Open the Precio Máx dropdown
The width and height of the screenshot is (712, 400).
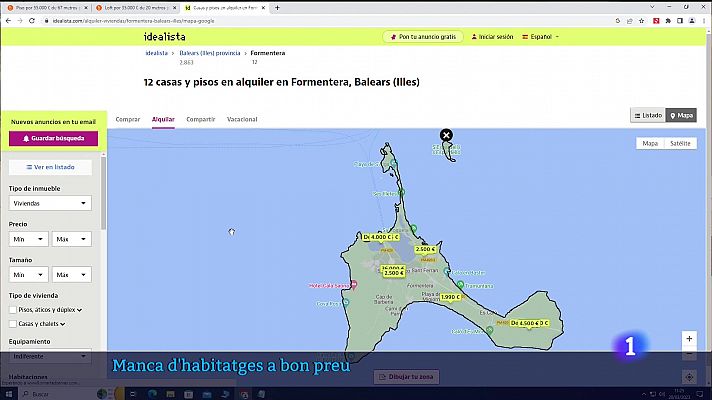click(x=71, y=239)
